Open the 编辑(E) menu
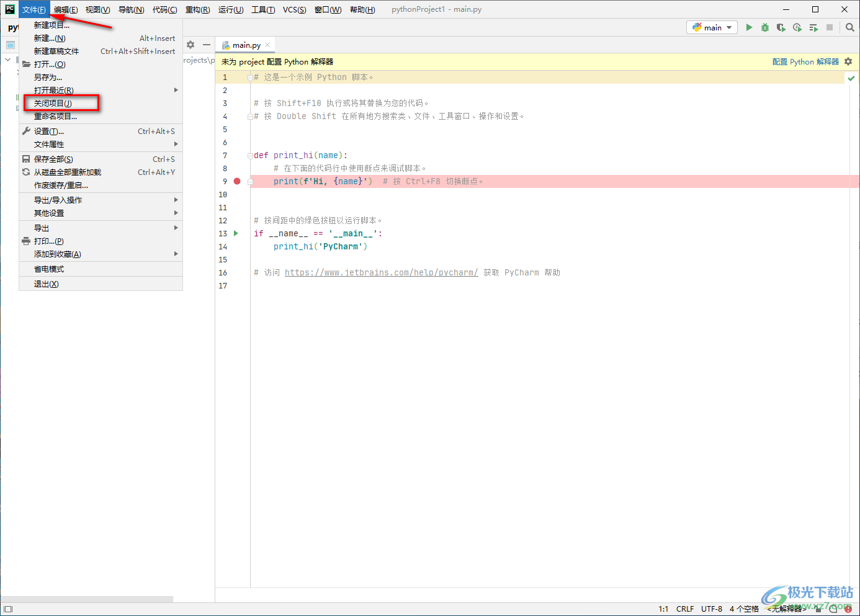 [66, 9]
